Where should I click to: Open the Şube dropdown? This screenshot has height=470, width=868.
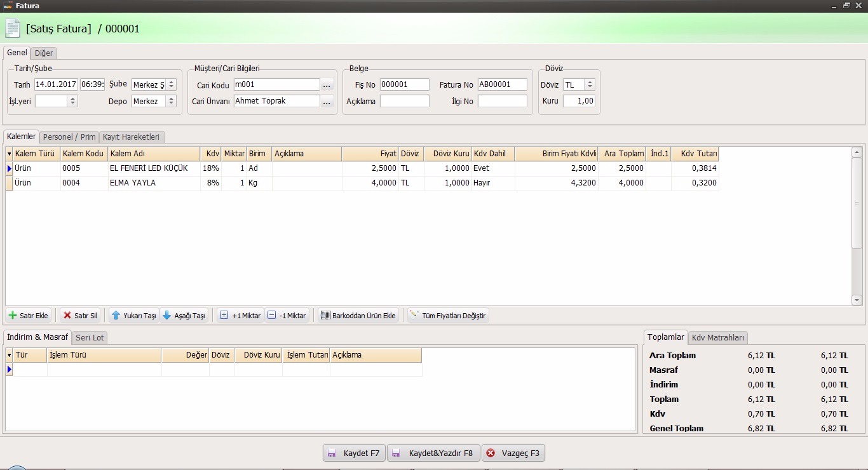[x=171, y=84]
